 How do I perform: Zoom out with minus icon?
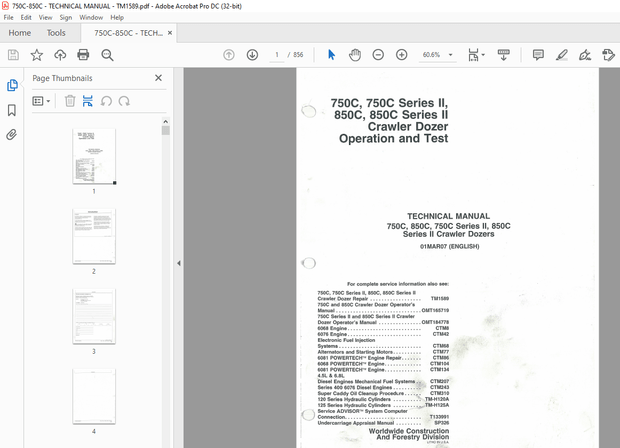click(378, 55)
